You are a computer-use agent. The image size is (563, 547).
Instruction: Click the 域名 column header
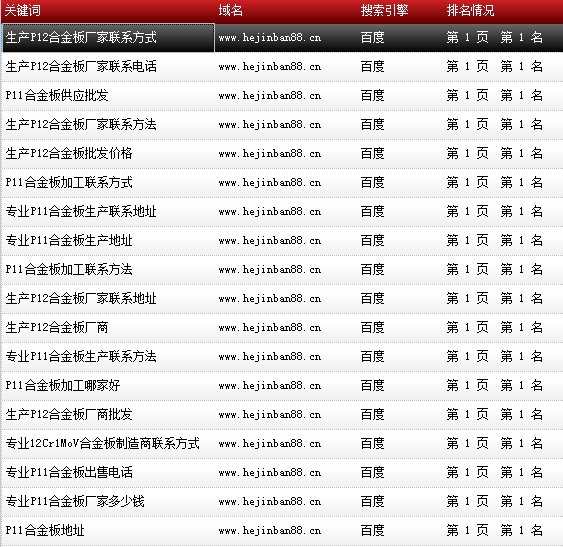pyautogui.click(x=231, y=10)
